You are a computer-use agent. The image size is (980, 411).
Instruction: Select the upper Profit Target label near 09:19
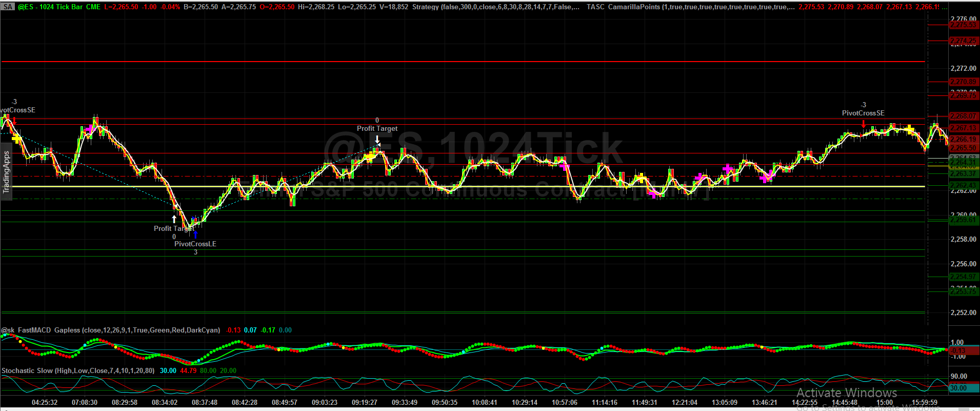pyautogui.click(x=377, y=128)
